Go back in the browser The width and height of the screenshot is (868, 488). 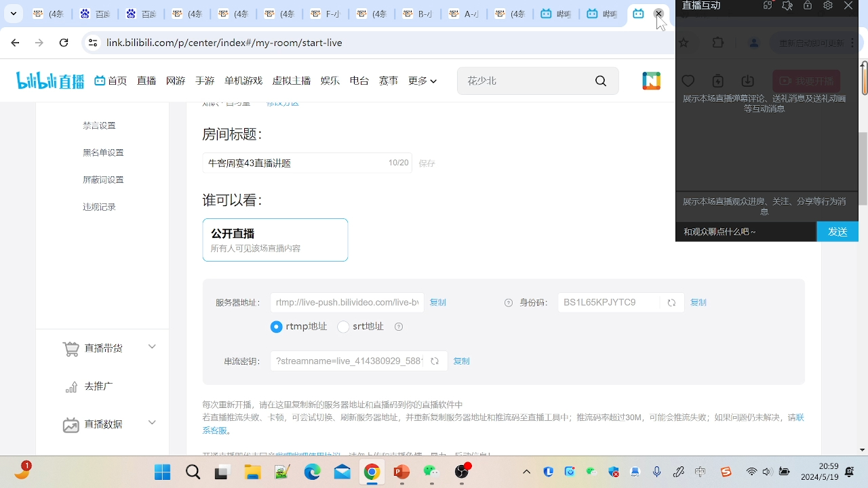(15, 43)
